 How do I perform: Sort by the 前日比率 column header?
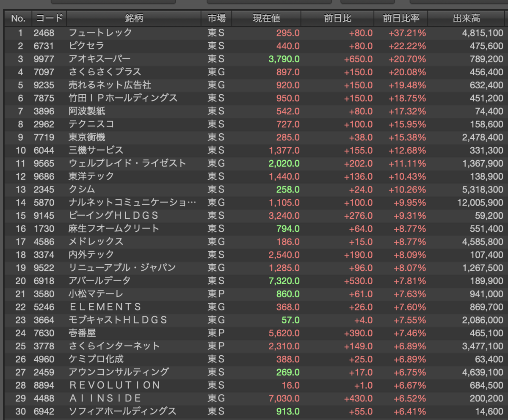400,19
